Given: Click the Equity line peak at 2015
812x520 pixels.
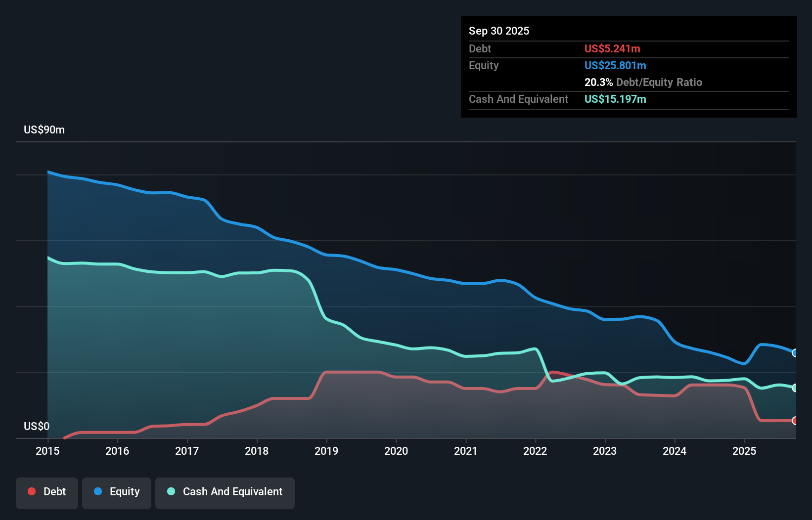Looking at the screenshot, I should [48, 171].
